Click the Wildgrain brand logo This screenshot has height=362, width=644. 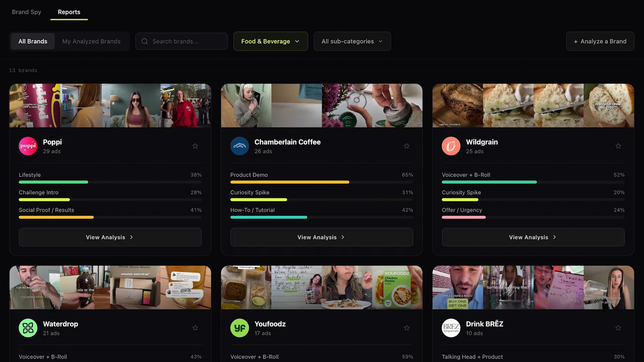451,146
